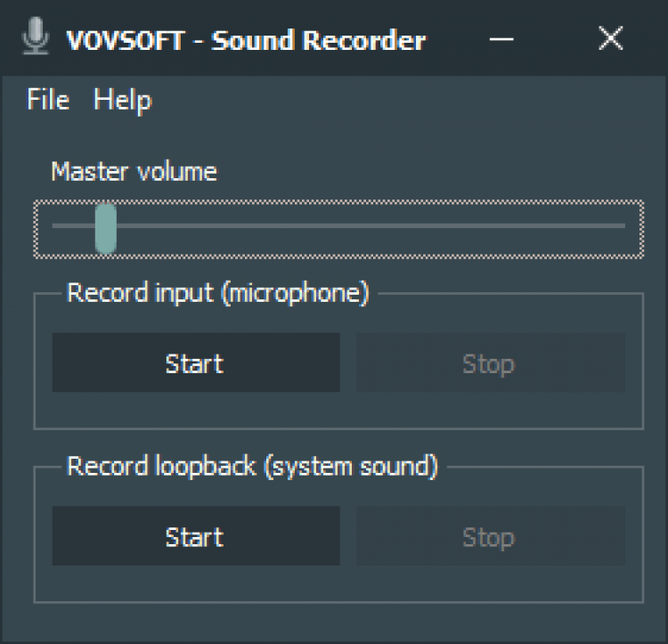The height and width of the screenshot is (644, 668).
Task: Click the "Record input (microphone)" group label
Action: (x=217, y=293)
